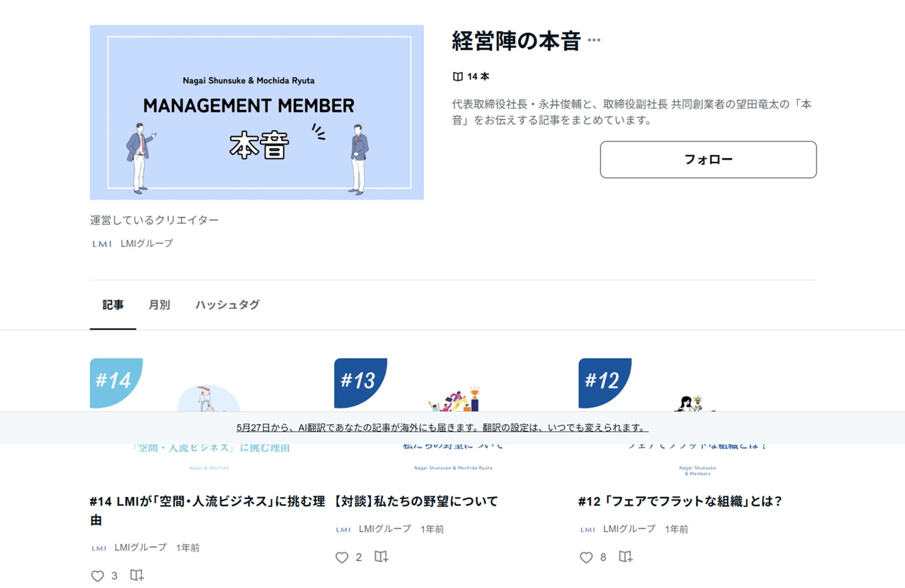Click LMIグループ author under #12 article
905x588 pixels.
pos(629,529)
